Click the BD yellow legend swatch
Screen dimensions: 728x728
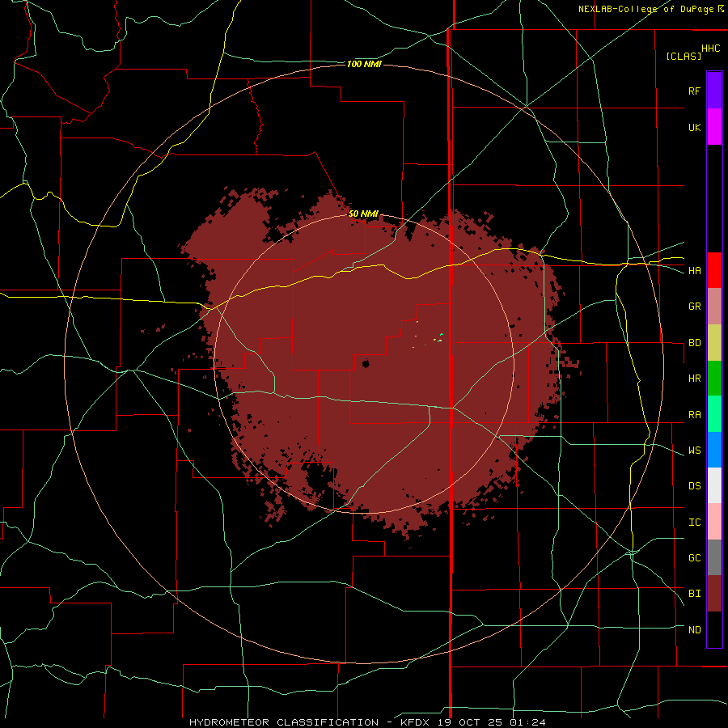714,342
